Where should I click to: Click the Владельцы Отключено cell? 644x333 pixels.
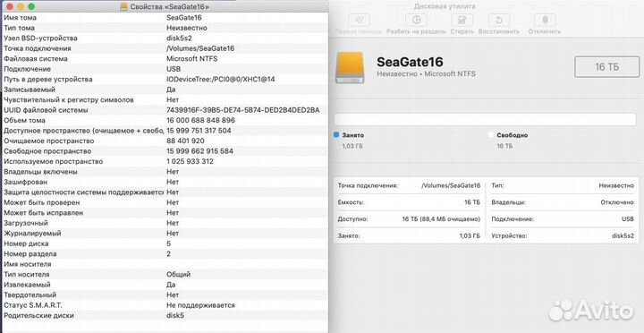coord(563,202)
